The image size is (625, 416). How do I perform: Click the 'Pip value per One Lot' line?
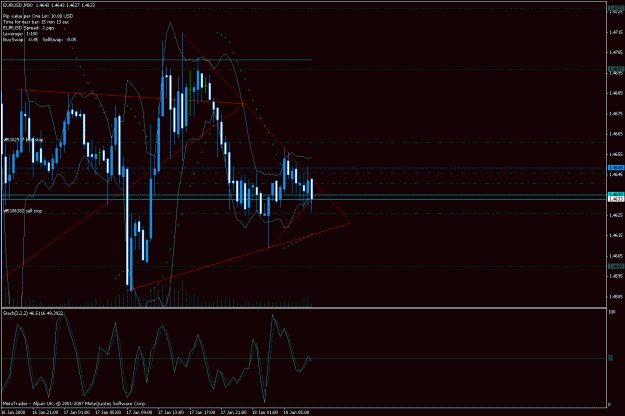click(x=38, y=16)
